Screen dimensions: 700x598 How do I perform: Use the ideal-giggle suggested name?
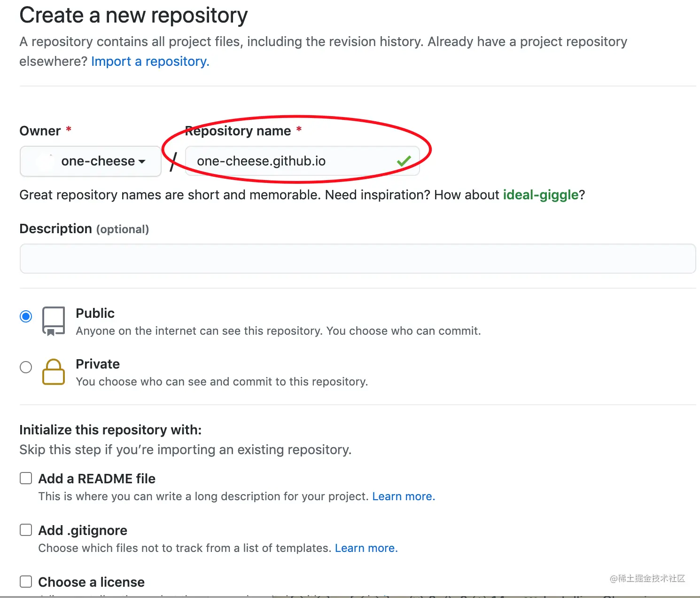coord(541,195)
